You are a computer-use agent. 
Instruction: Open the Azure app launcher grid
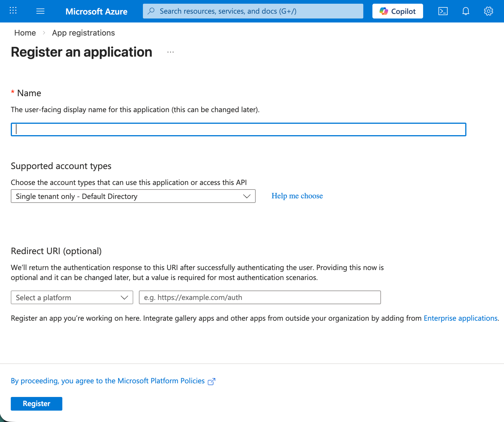pos(13,11)
